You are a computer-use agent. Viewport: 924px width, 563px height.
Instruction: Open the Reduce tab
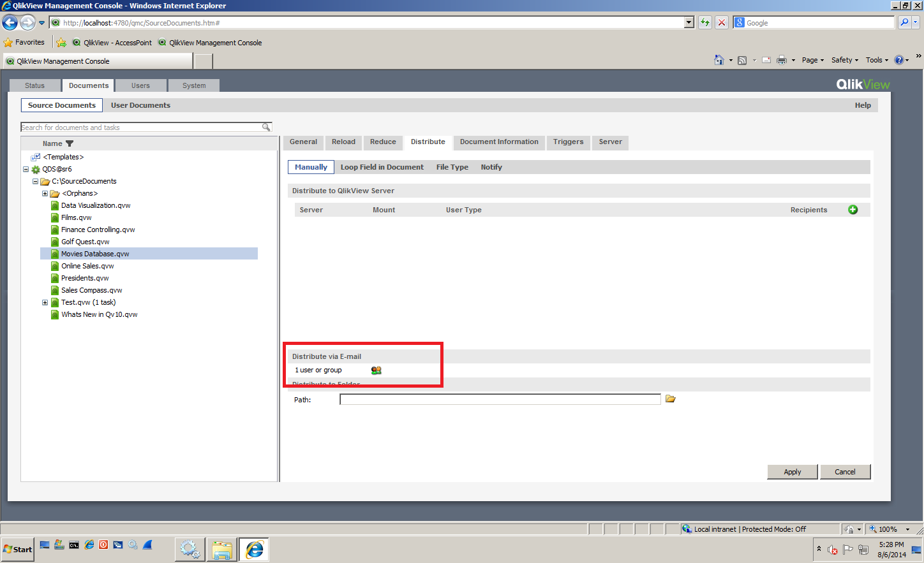[x=383, y=142]
